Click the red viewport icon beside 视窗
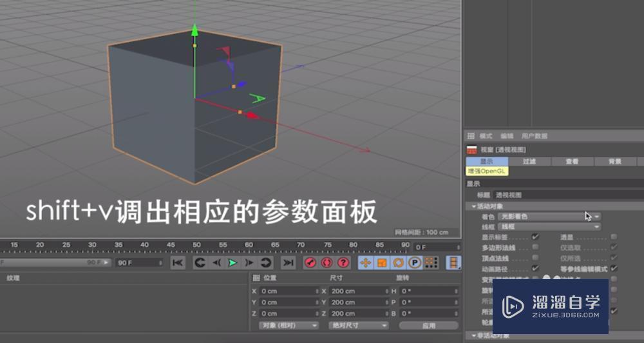 tap(472, 150)
